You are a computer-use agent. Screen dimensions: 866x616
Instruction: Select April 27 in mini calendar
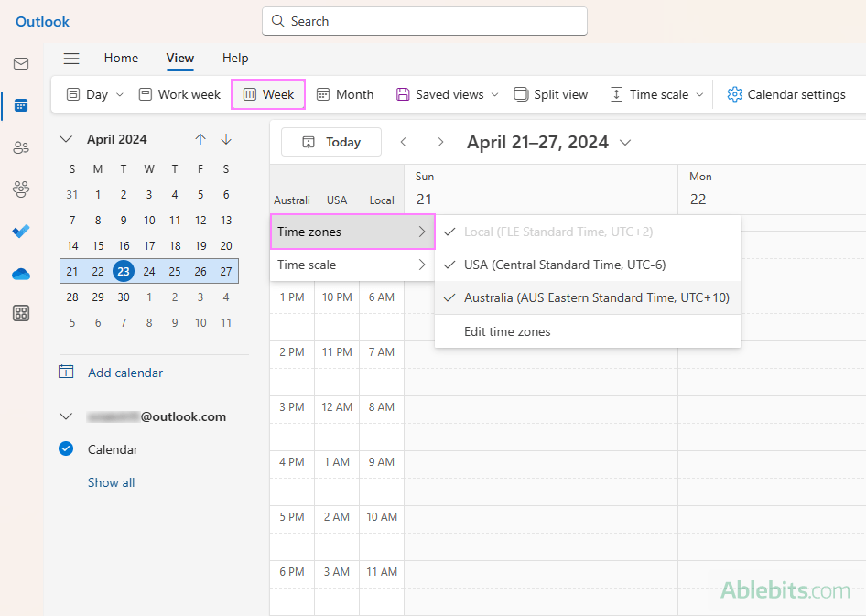[226, 271]
